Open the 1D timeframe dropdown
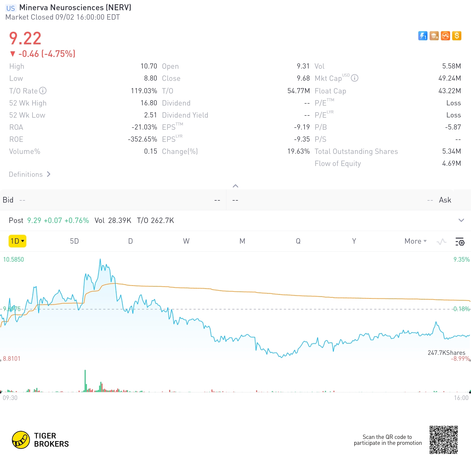471x476 pixels. 17,241
